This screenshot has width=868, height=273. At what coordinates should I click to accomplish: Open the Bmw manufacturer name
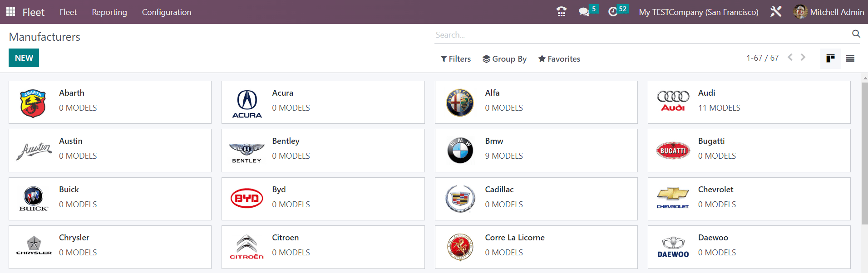point(494,141)
